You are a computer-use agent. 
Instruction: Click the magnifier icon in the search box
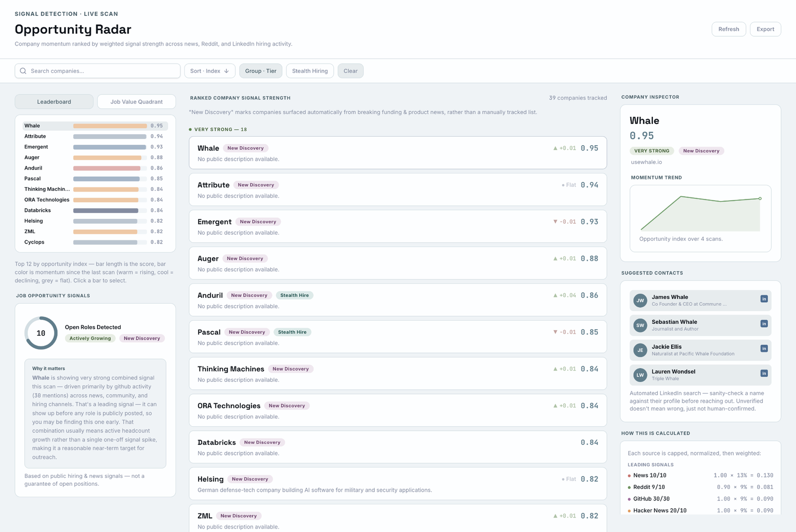coord(23,71)
